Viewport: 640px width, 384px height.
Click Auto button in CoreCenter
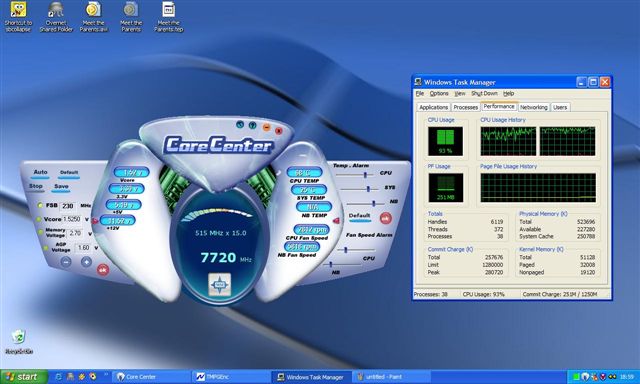point(40,173)
